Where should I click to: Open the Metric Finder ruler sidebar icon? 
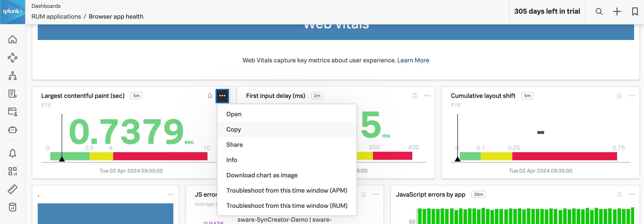tap(13, 189)
